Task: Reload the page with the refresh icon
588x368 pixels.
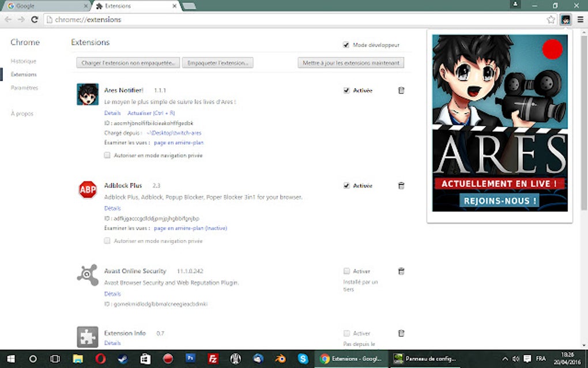Action: [x=34, y=19]
